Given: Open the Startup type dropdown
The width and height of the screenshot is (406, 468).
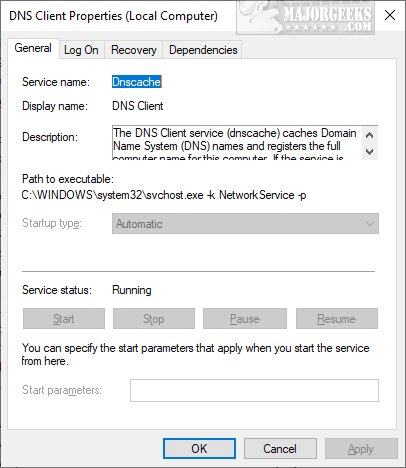Looking at the screenshot, I should pyautogui.click(x=245, y=224).
